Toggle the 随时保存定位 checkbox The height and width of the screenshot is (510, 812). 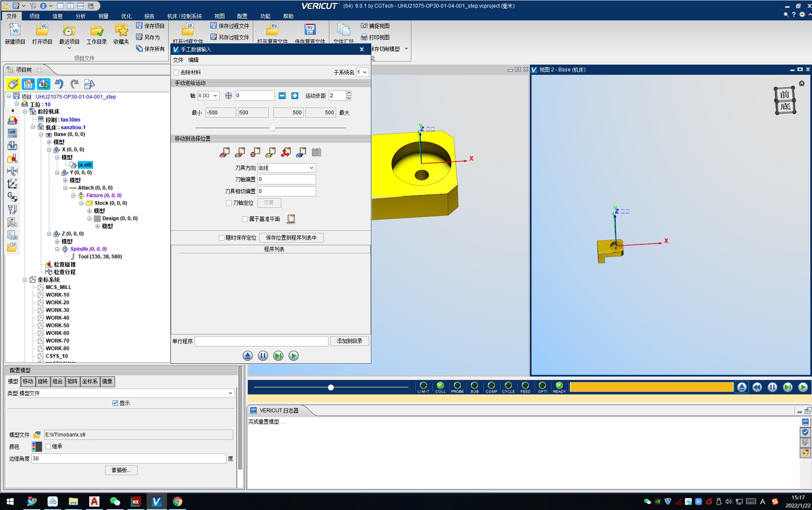[221, 238]
